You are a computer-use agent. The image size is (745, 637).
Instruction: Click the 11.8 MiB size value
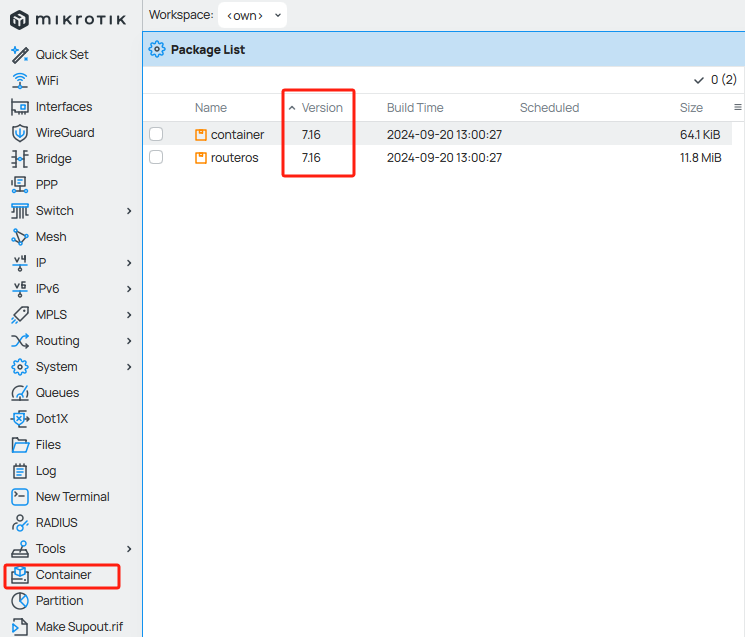(x=701, y=158)
